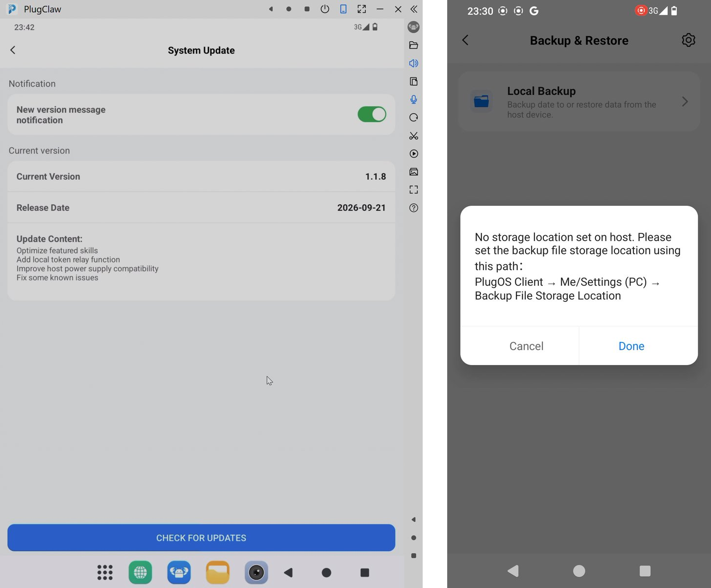Click the small home dot in lower sidebar
711x588 pixels.
pyautogui.click(x=413, y=538)
